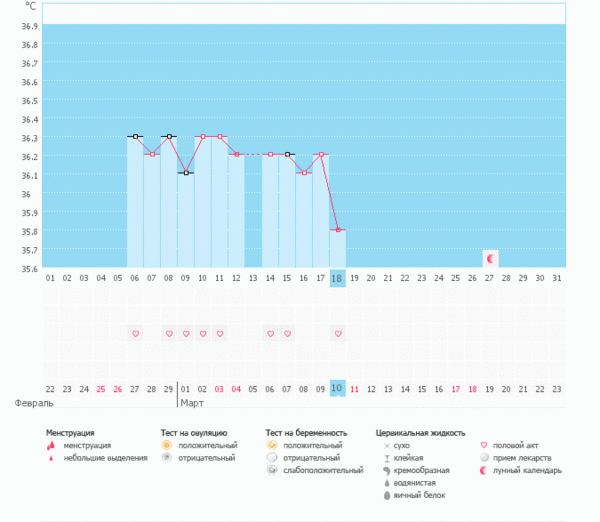
Task: Click the red drop icon beside 'менструация'
Action: coord(50,445)
